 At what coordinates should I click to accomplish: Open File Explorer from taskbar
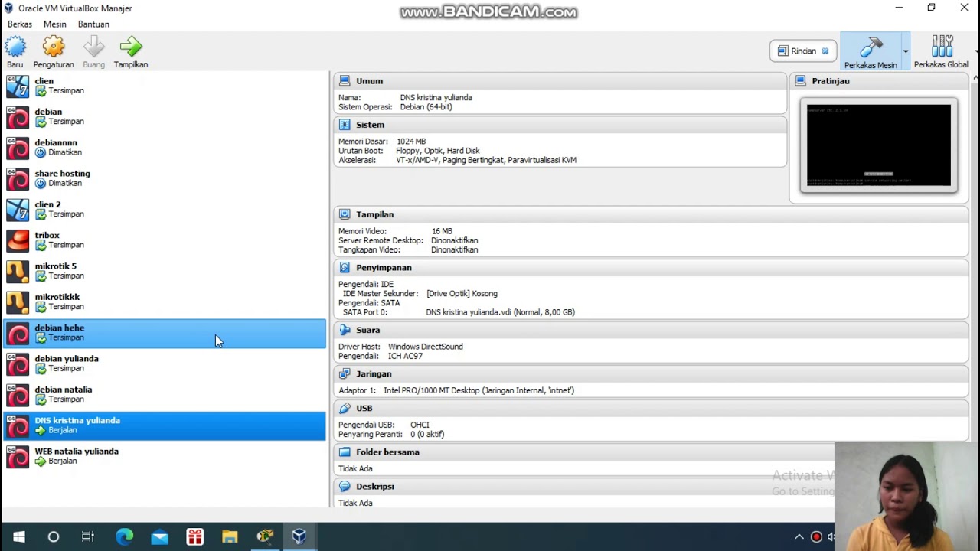coord(230,536)
